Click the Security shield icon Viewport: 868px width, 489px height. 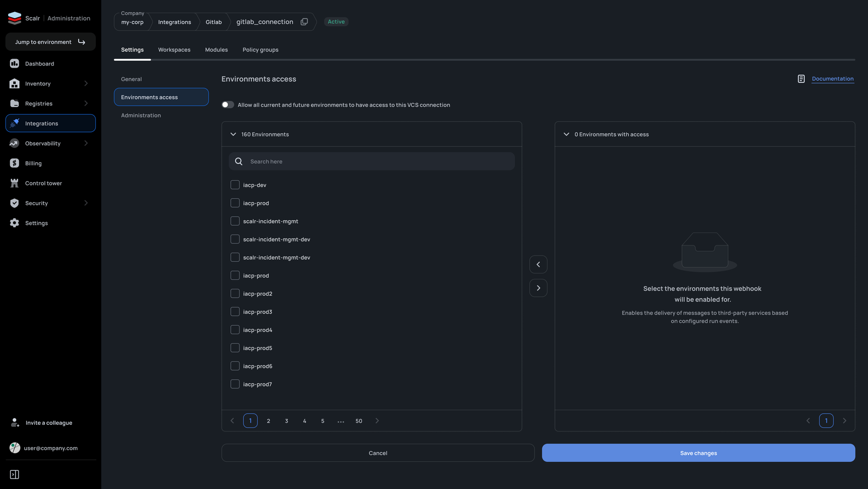click(x=15, y=203)
